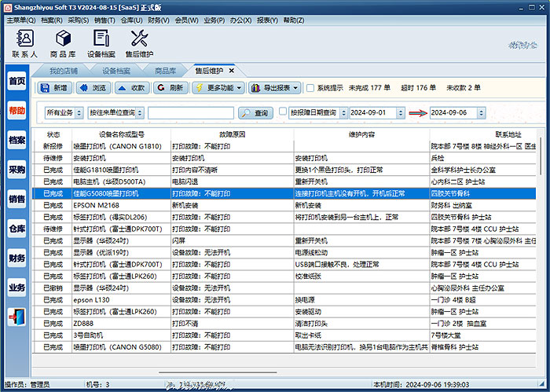Open the 按往来单位查询 combo box
This screenshot has width=550, height=392.
[115, 113]
